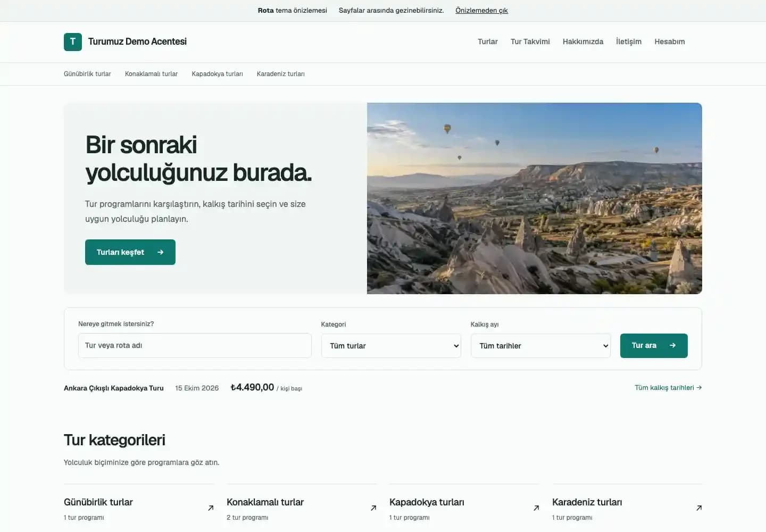Open Günübirlik turlar category card title

point(98,502)
